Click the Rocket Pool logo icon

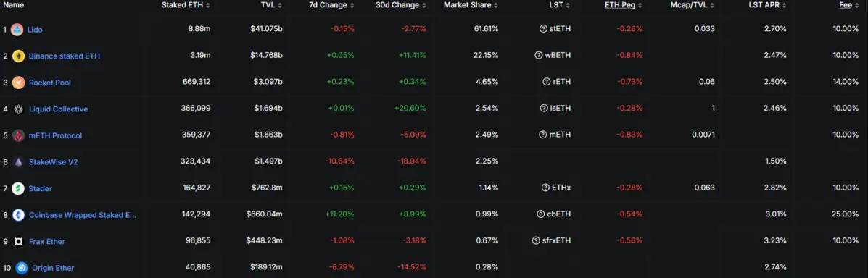click(18, 83)
